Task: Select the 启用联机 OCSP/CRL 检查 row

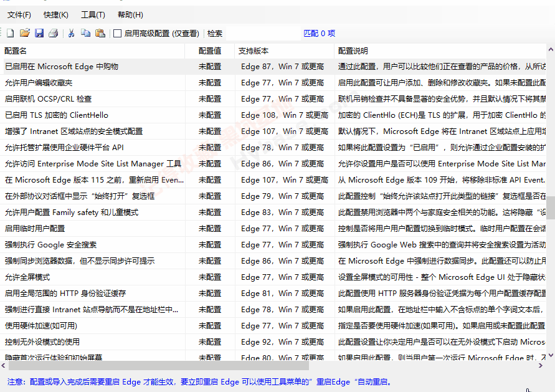Action: coord(273,99)
